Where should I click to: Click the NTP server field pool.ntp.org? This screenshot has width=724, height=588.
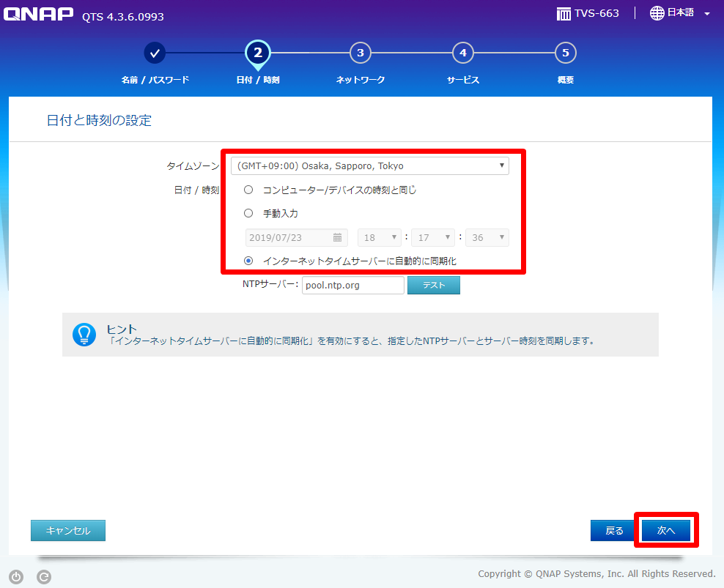click(x=353, y=286)
